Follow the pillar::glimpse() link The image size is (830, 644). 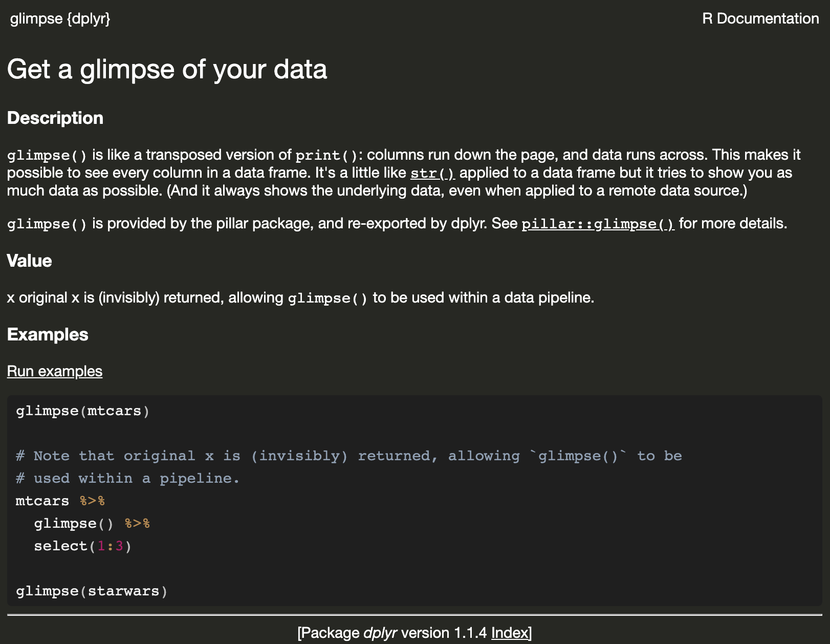[x=598, y=224]
